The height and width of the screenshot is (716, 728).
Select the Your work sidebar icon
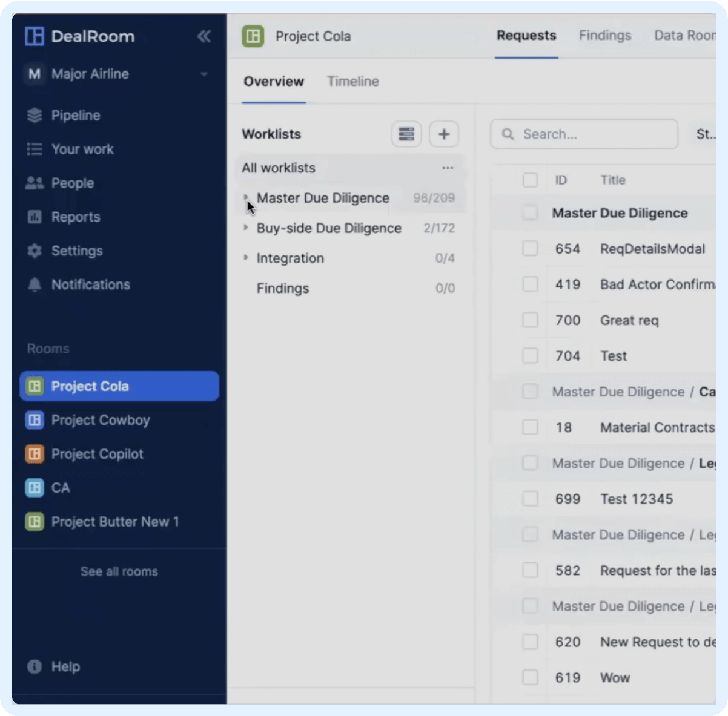coord(35,149)
